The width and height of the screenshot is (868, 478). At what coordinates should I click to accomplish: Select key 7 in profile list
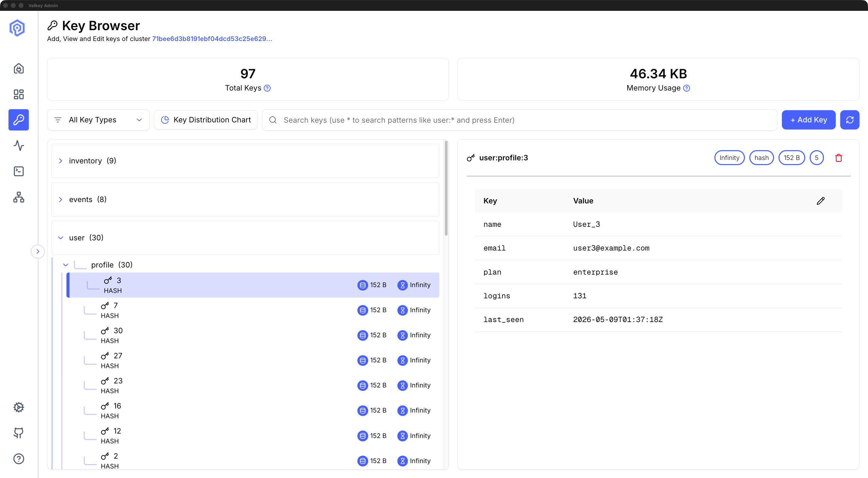point(253,310)
